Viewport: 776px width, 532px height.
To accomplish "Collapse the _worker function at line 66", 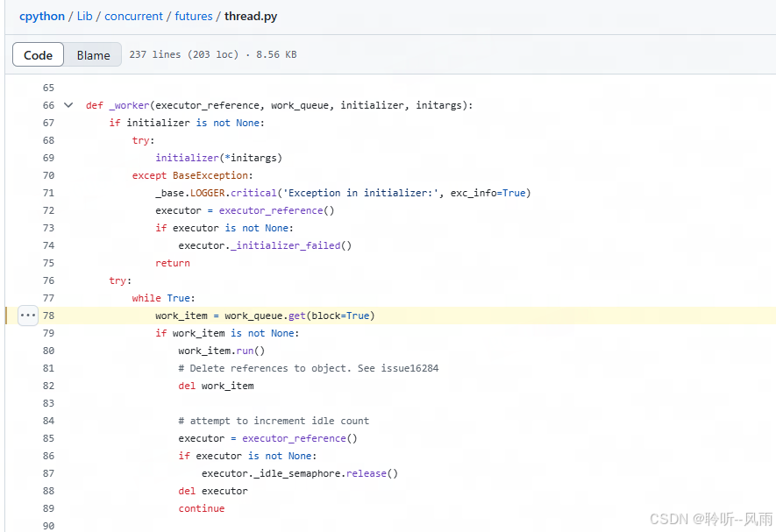I will pyautogui.click(x=68, y=105).
